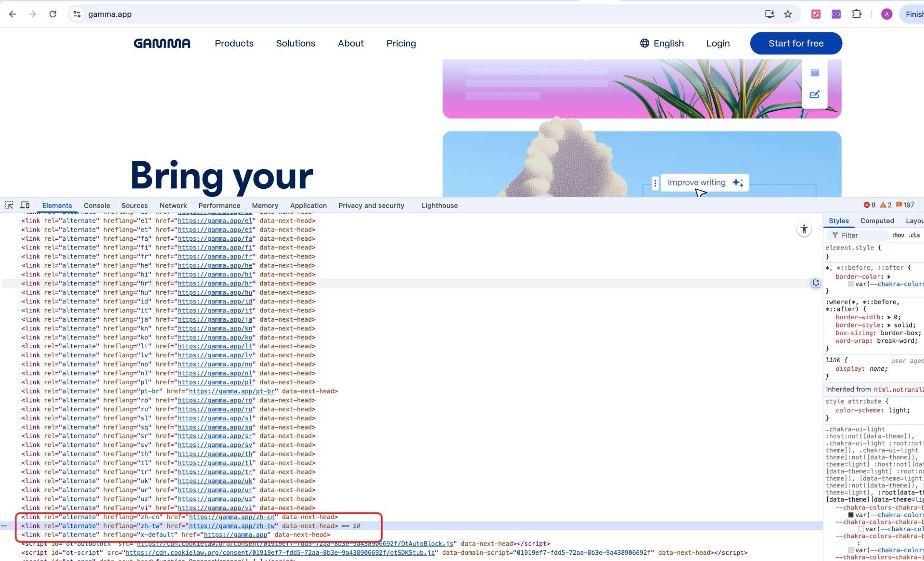Open the Products menu
The height and width of the screenshot is (561, 924).
tap(234, 43)
